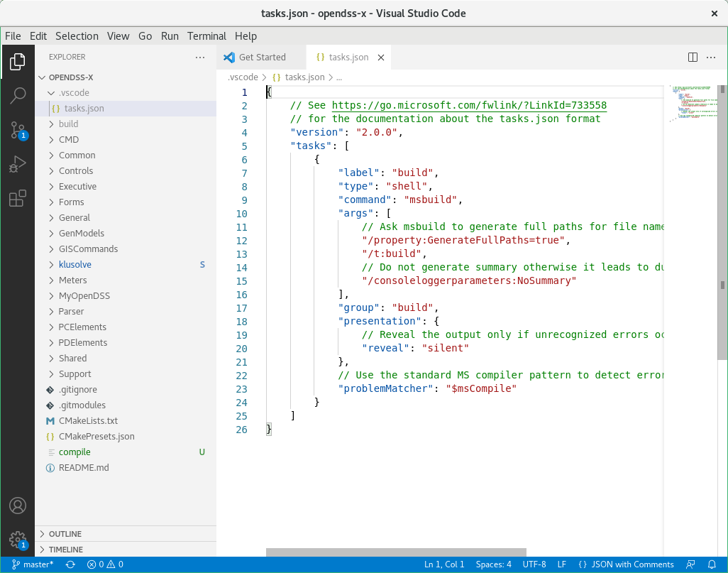The height and width of the screenshot is (573, 728).
Task: Open the Source Control view
Action: [x=18, y=131]
